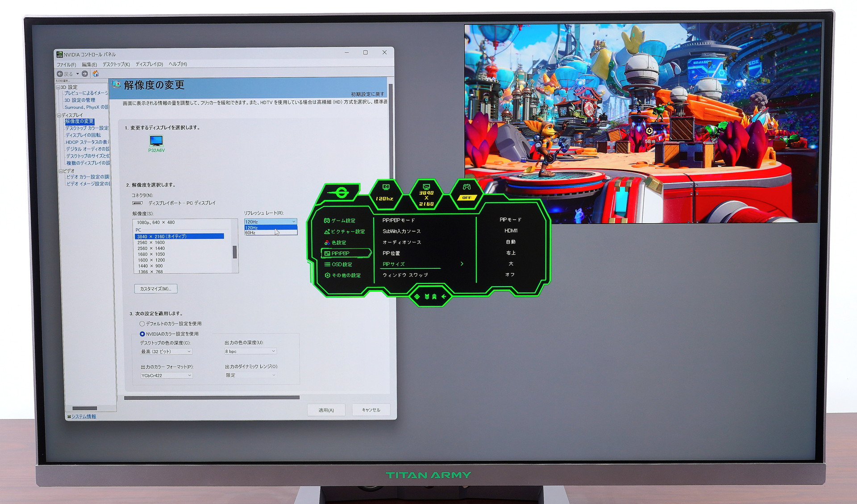
Task: Click the OSD double up arrow icon
Action: pos(434,296)
